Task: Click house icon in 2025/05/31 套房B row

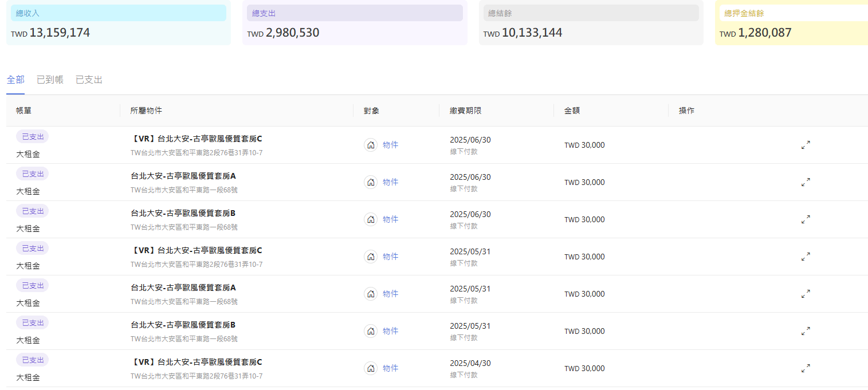Action: click(x=371, y=331)
